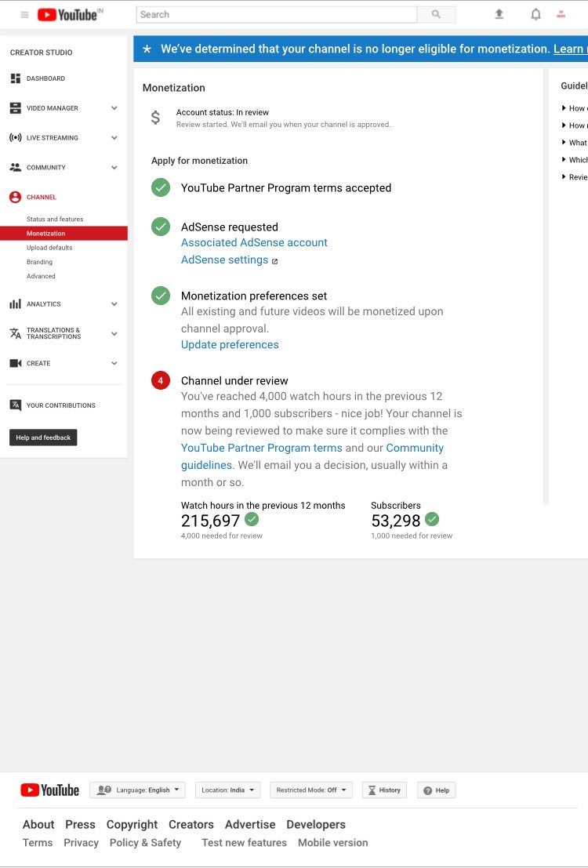Click the Dashboard sidebar icon
The image size is (588, 868).
16,78
